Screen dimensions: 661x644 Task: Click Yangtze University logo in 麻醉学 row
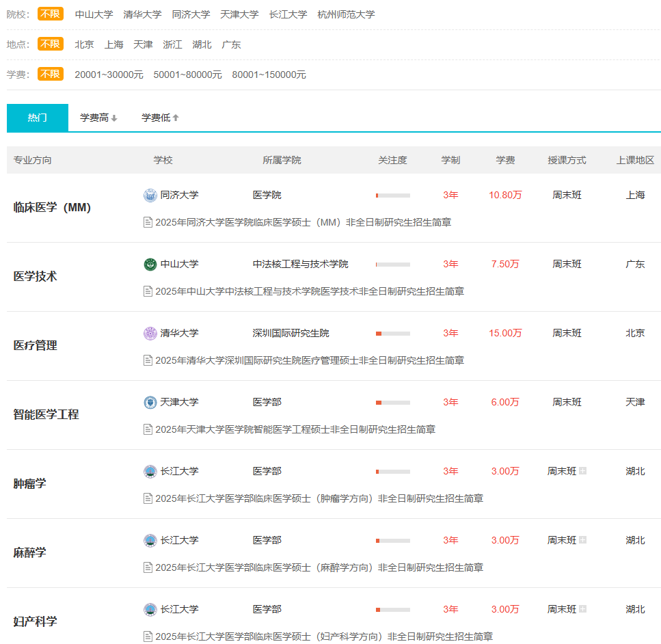(150, 540)
